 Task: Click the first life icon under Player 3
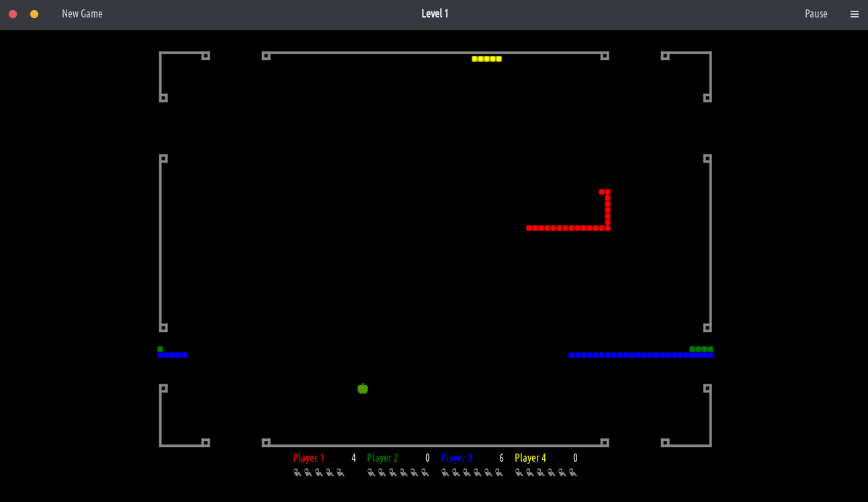coord(445,472)
